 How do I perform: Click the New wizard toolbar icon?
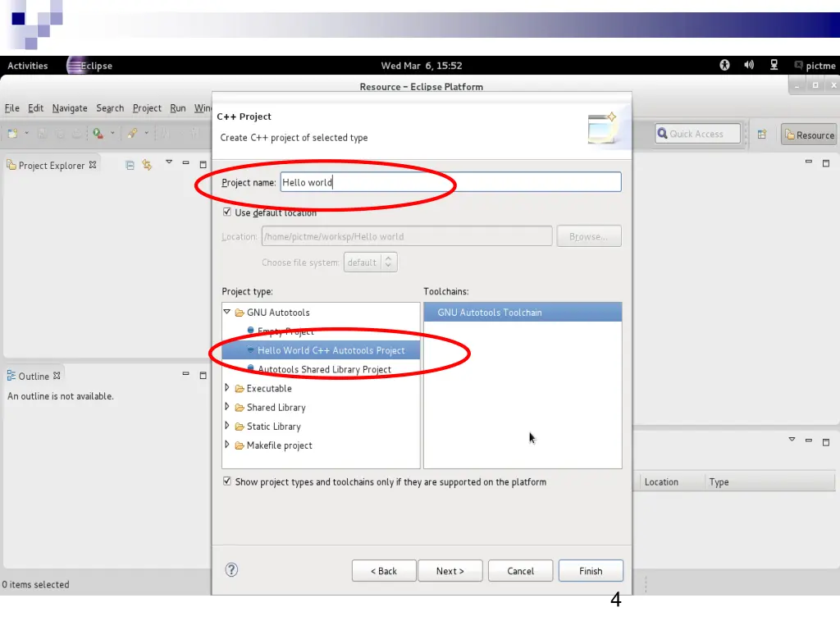[12, 133]
